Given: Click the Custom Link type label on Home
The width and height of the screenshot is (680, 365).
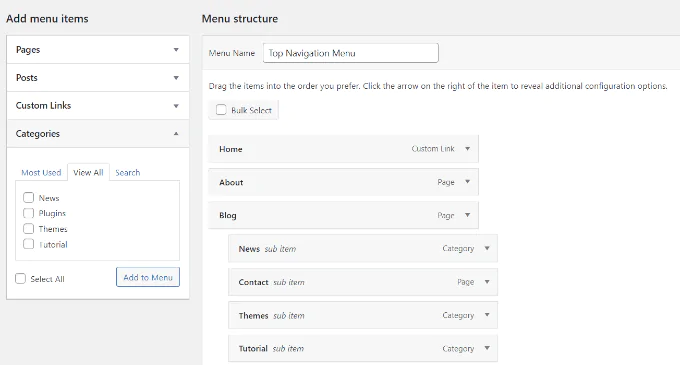Looking at the screenshot, I should 433,149.
